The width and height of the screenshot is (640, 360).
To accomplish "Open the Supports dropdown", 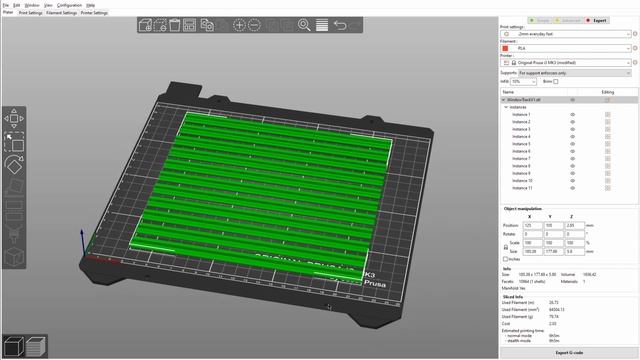I will tap(575, 73).
